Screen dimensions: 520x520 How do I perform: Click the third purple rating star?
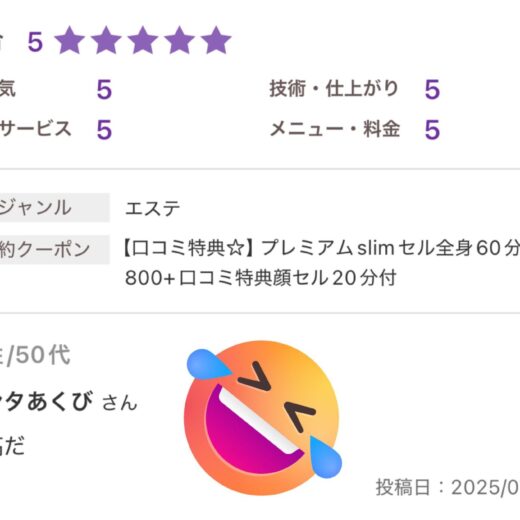point(143,40)
